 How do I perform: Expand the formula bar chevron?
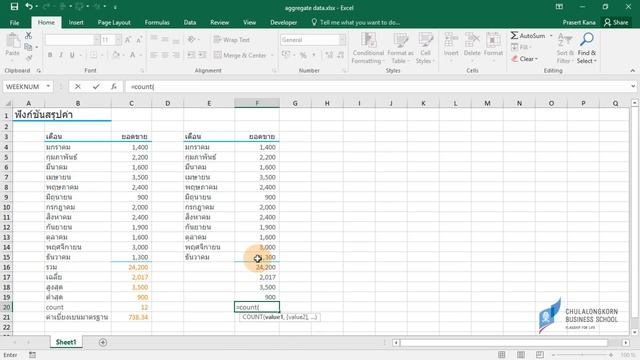coord(633,86)
